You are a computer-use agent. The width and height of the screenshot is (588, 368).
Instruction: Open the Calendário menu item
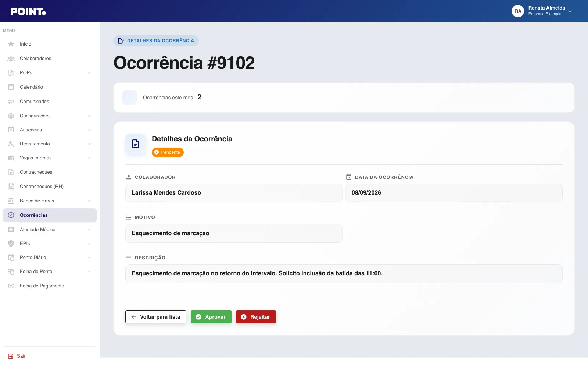(x=50, y=87)
